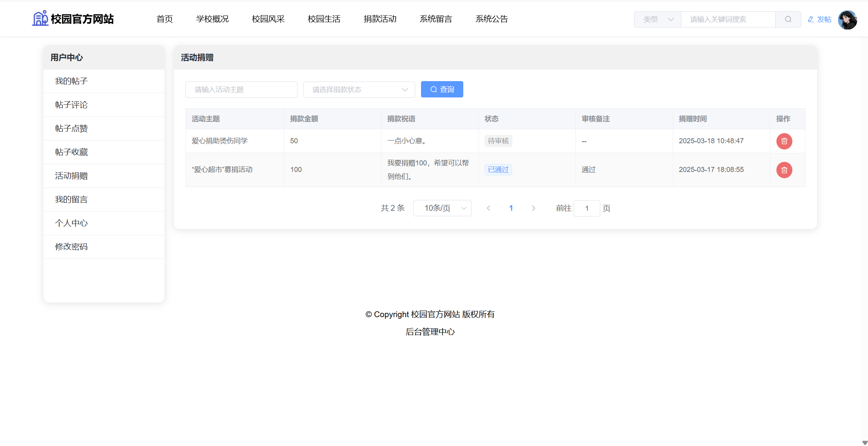Click the 发帖 pencil link
The width and height of the screenshot is (868, 446).
(x=819, y=19)
